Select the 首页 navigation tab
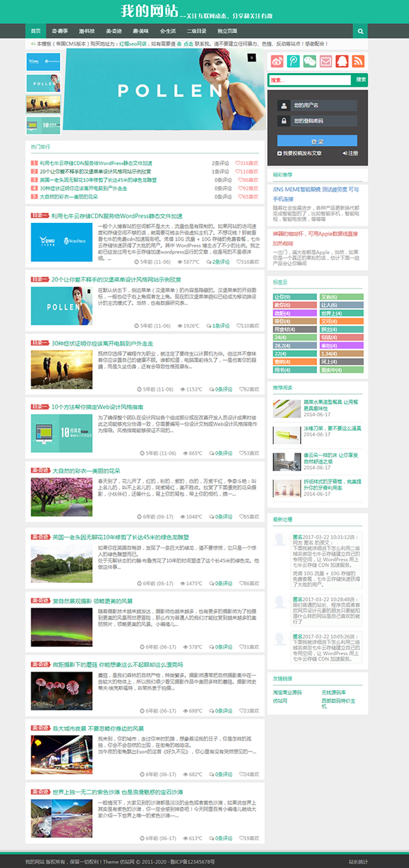 (35, 31)
